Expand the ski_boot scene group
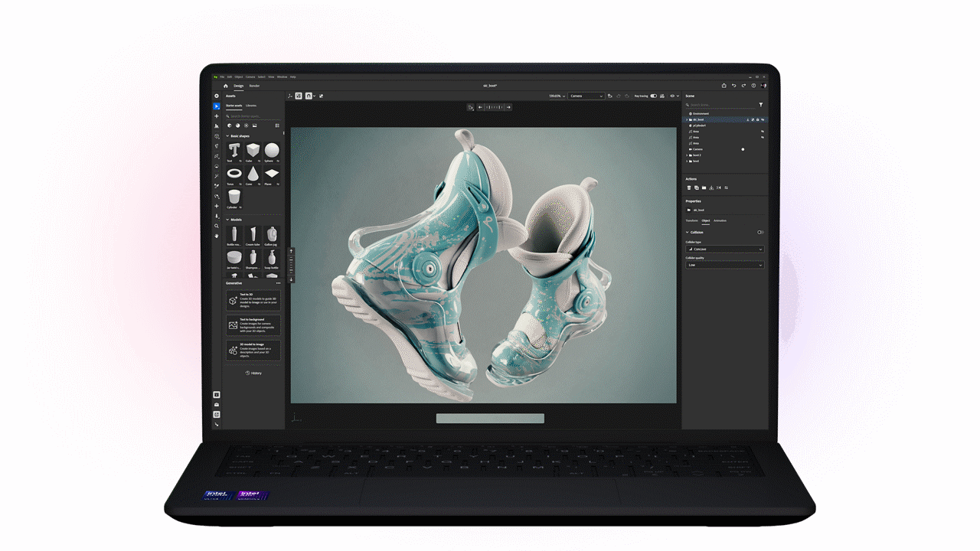980x551 pixels. (687, 119)
